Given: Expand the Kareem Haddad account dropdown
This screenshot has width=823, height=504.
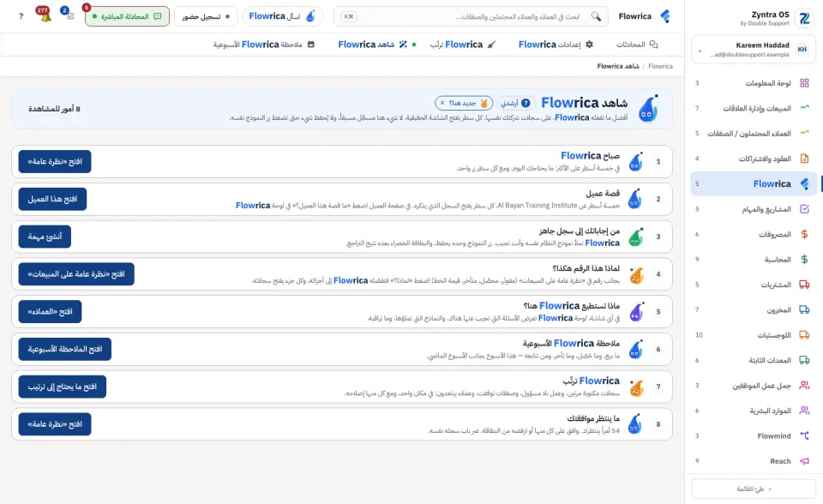Looking at the screenshot, I should click(x=700, y=51).
